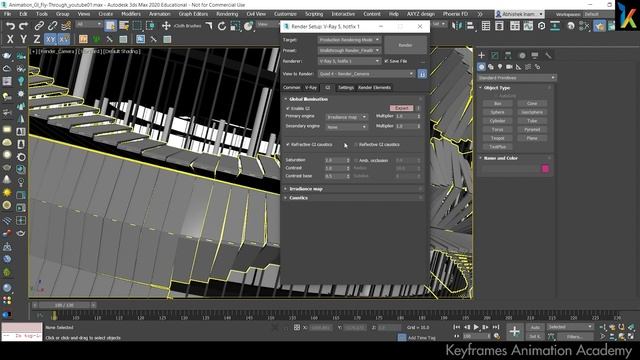
Task: Open the Secondary engine dropdown
Action: click(346, 127)
